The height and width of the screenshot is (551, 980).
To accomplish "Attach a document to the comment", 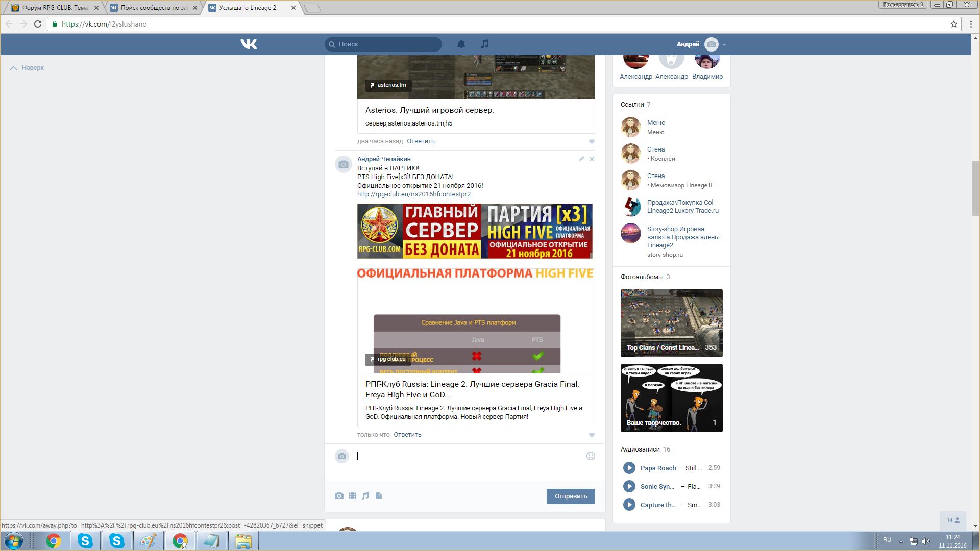I will [x=379, y=496].
